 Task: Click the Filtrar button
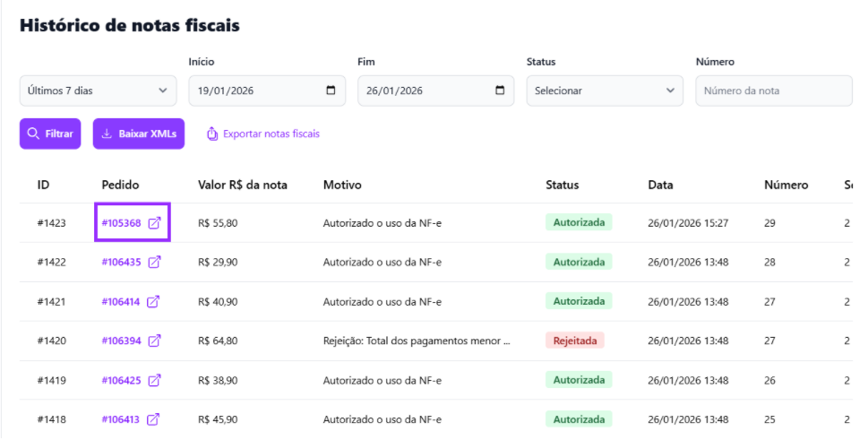(x=51, y=134)
